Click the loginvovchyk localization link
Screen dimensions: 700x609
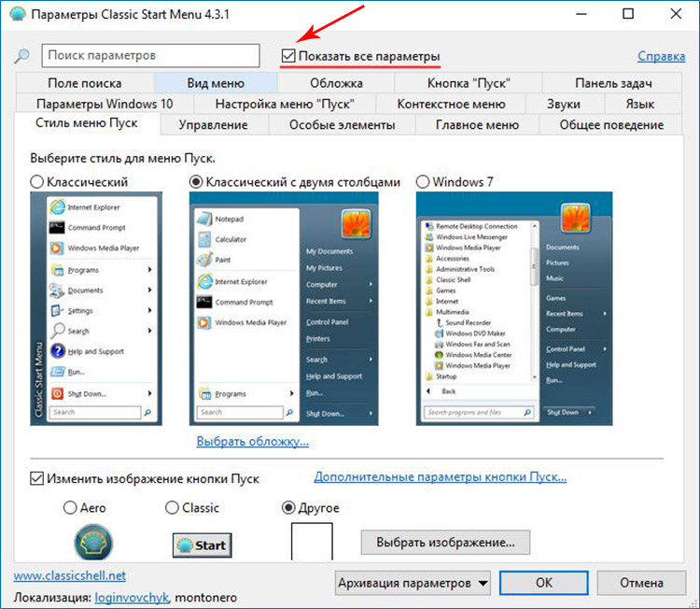(132, 598)
